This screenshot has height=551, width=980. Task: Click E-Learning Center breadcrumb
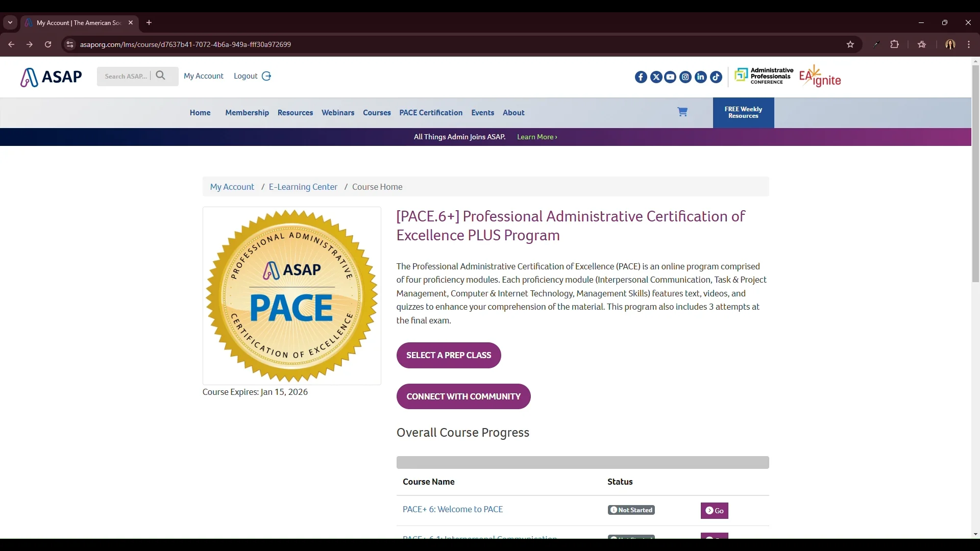[303, 187]
